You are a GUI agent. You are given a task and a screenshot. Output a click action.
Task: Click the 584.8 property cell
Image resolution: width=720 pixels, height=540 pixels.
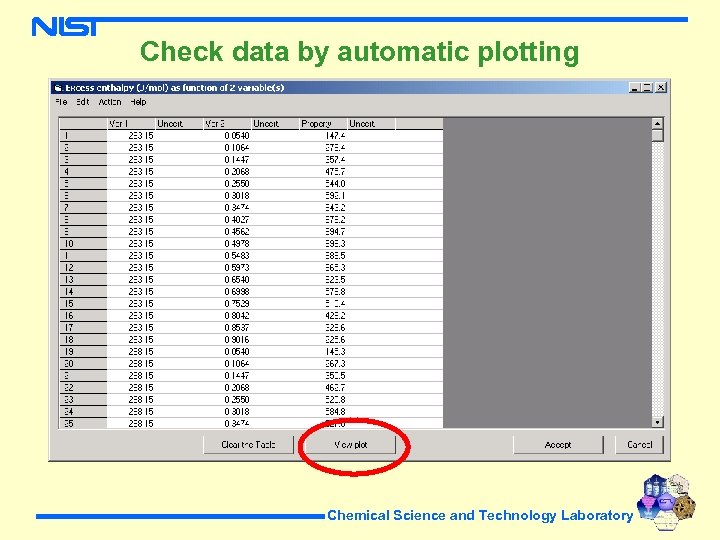click(323, 411)
